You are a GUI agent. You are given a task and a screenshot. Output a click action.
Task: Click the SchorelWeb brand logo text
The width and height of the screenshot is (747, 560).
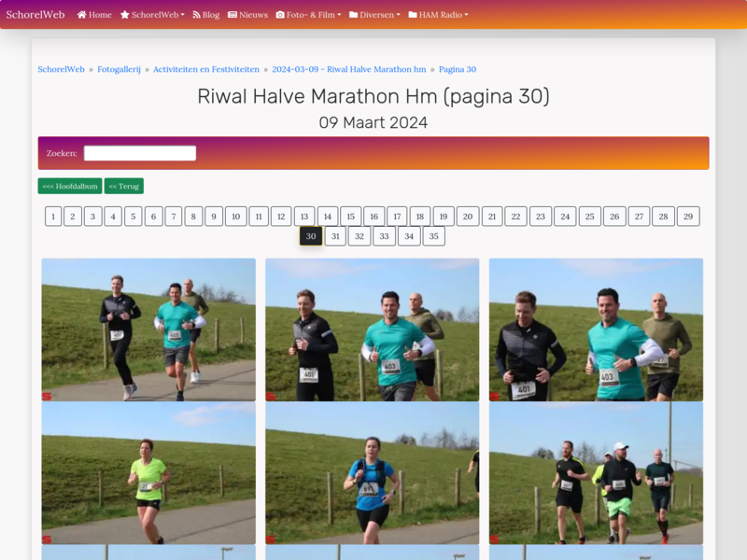coord(35,15)
